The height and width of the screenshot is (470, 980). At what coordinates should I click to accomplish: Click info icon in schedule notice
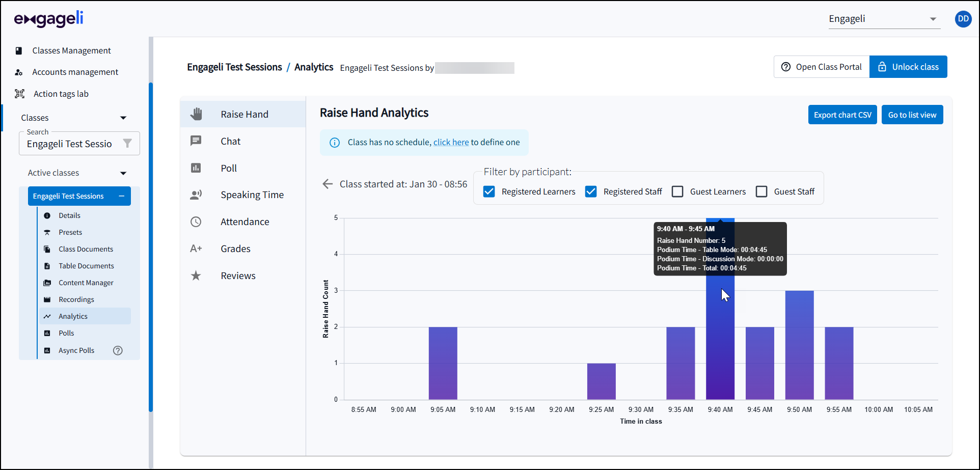tap(335, 143)
